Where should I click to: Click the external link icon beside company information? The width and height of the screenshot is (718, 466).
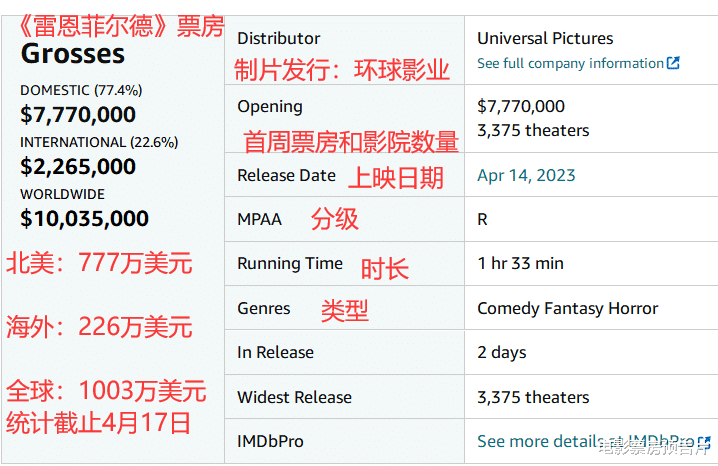pos(673,63)
